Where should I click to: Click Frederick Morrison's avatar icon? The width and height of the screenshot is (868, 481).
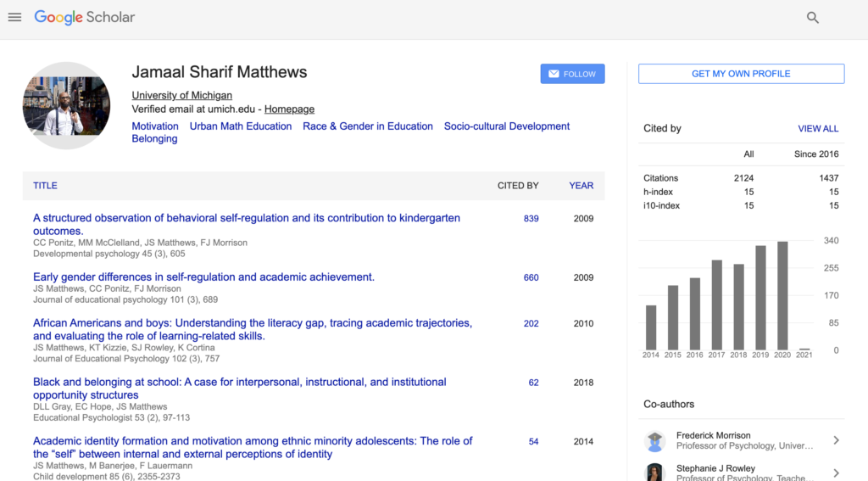pyautogui.click(x=654, y=440)
